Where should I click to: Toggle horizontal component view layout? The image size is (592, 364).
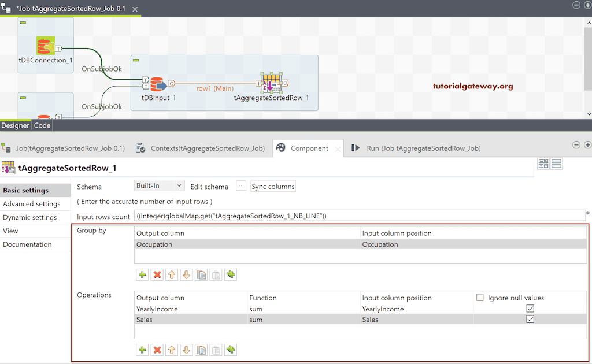[556, 164]
